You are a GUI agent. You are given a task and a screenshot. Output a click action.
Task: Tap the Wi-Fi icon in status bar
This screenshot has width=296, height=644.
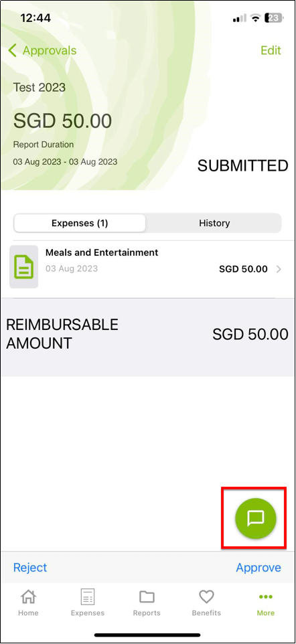[256, 18]
